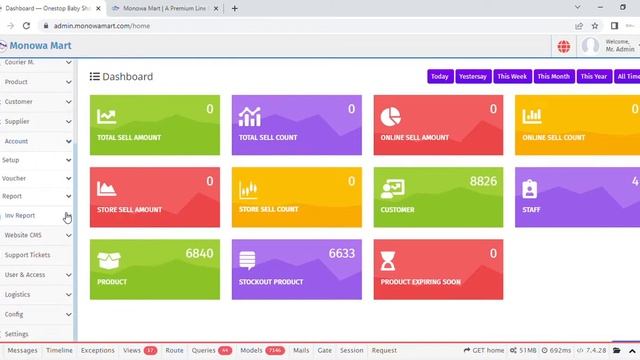Expand the Supplier sidebar menu chevron
Viewport: 640px width, 360px height.
(68, 122)
